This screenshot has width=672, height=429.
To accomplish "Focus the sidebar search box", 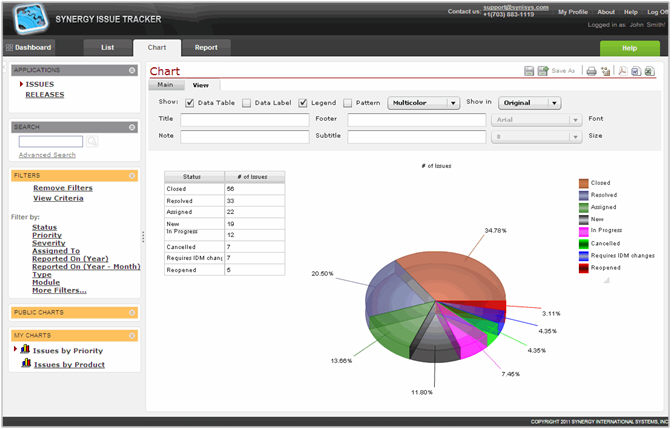I will [51, 141].
